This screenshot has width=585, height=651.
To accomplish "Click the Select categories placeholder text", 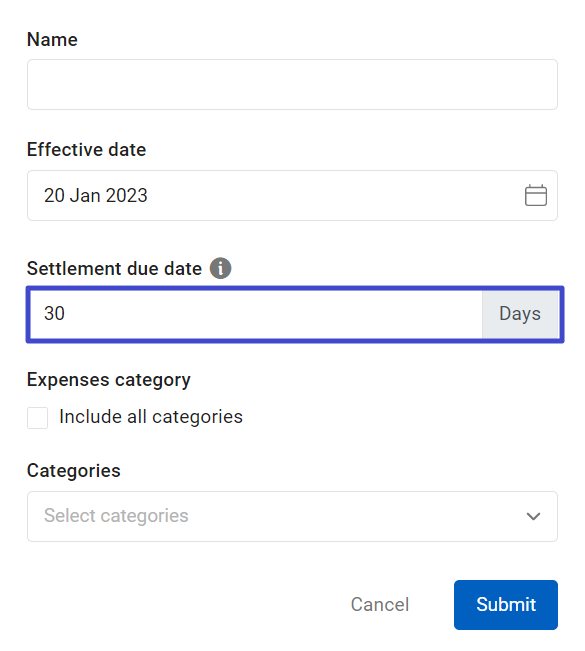I will [116, 516].
